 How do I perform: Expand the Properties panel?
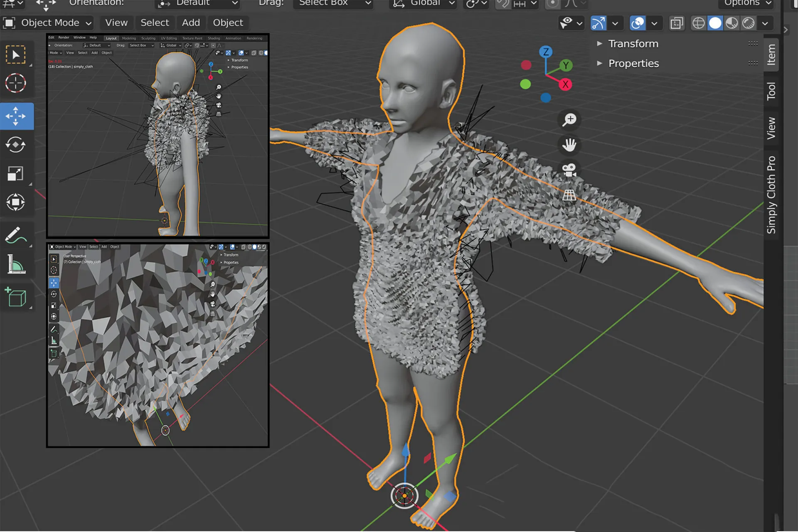coord(633,64)
